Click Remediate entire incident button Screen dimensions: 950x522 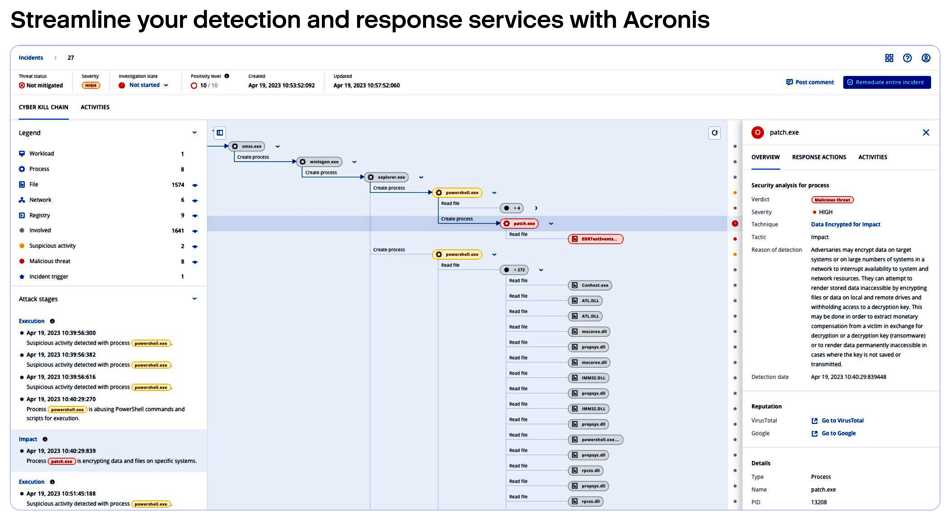pos(887,82)
